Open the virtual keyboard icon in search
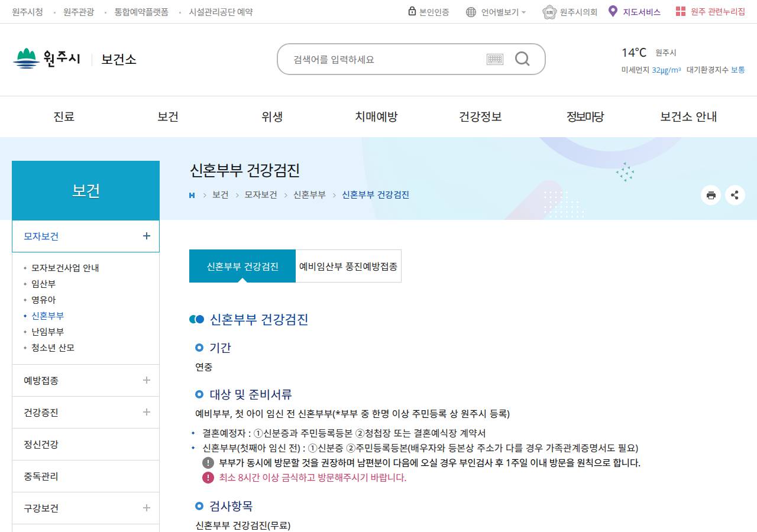The image size is (757, 532). 495,59
